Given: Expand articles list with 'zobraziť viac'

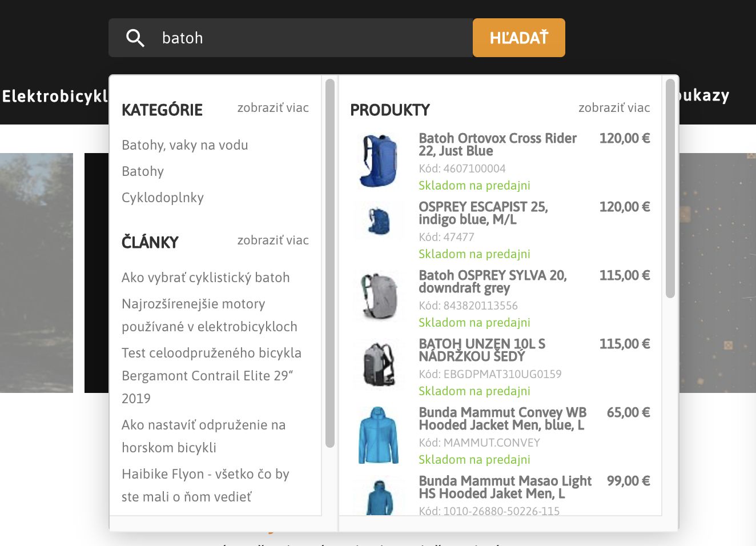Looking at the screenshot, I should coord(273,240).
